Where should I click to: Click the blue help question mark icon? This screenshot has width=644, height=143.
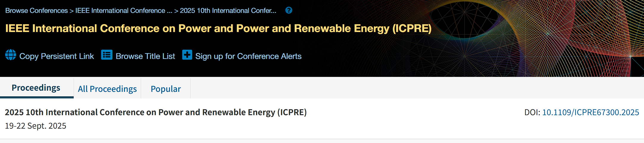tap(289, 10)
